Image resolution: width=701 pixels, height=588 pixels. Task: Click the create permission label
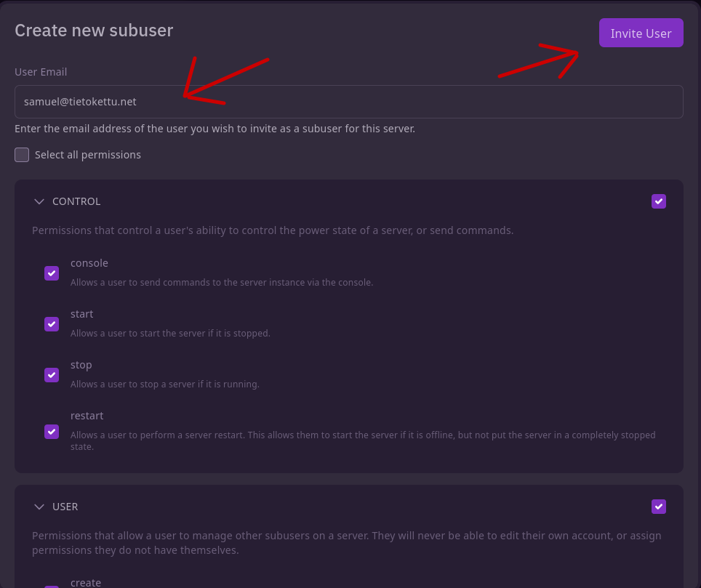(86, 582)
